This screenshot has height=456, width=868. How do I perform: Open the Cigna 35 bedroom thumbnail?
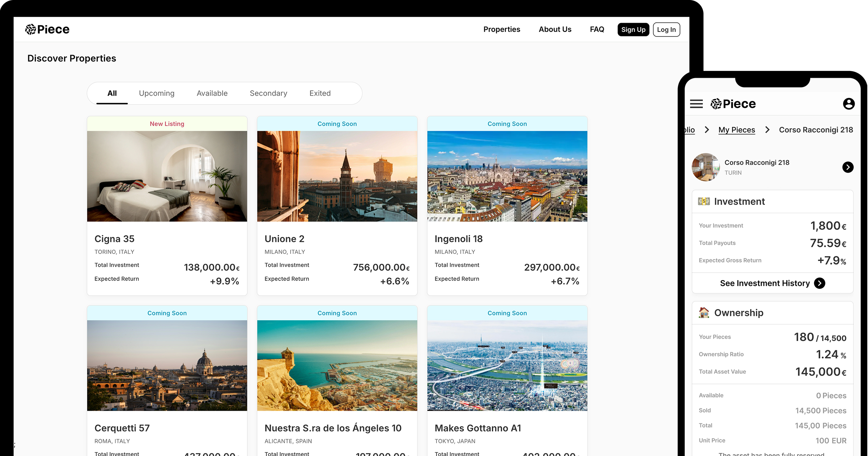tap(167, 176)
